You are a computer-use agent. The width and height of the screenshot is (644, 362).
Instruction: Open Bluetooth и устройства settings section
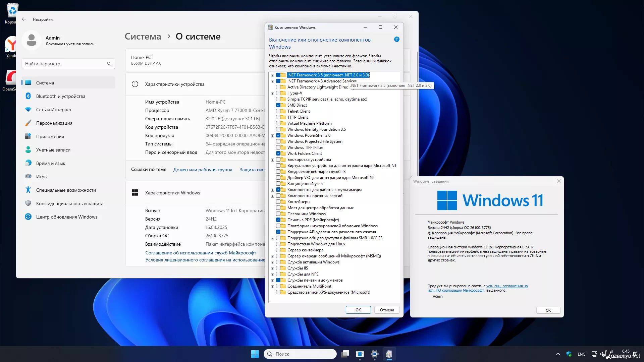[60, 96]
